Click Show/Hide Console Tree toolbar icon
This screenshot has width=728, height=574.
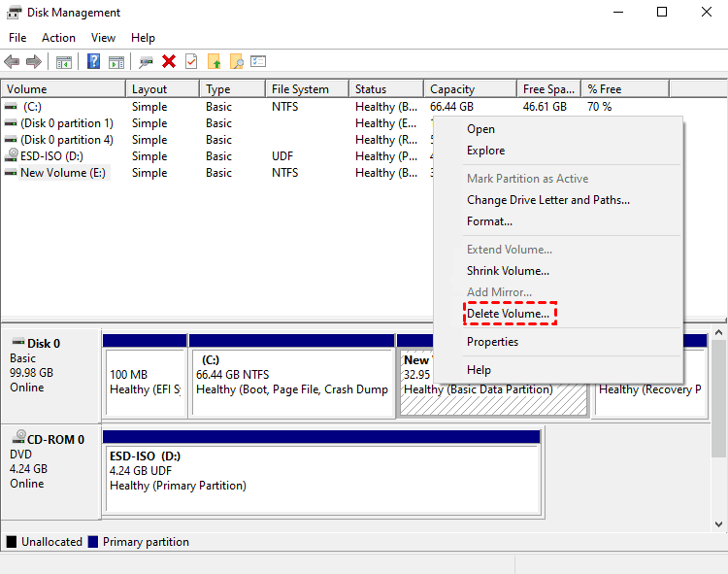[x=64, y=61]
